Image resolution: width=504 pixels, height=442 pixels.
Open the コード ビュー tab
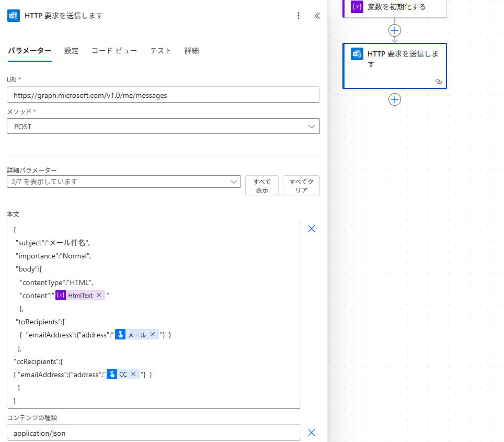(114, 51)
